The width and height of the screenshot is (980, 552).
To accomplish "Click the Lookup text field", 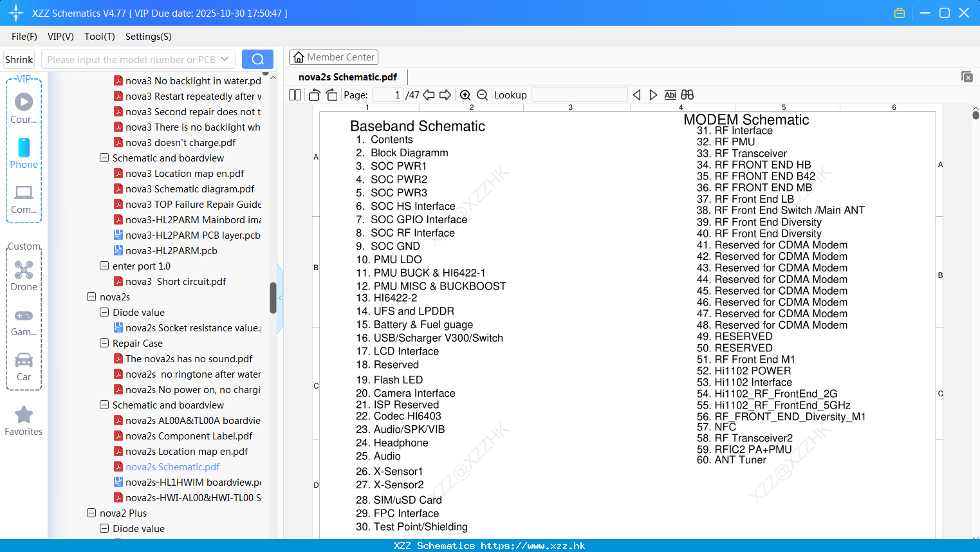I will 579,95.
